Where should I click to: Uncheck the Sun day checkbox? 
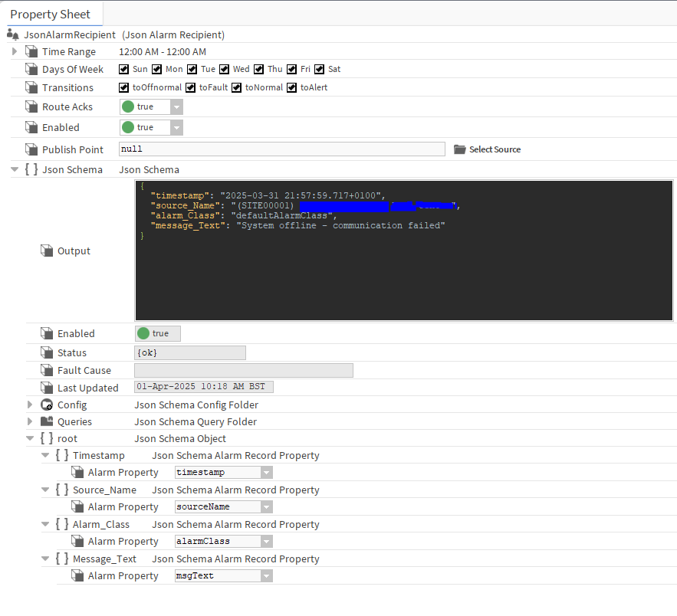coord(124,69)
